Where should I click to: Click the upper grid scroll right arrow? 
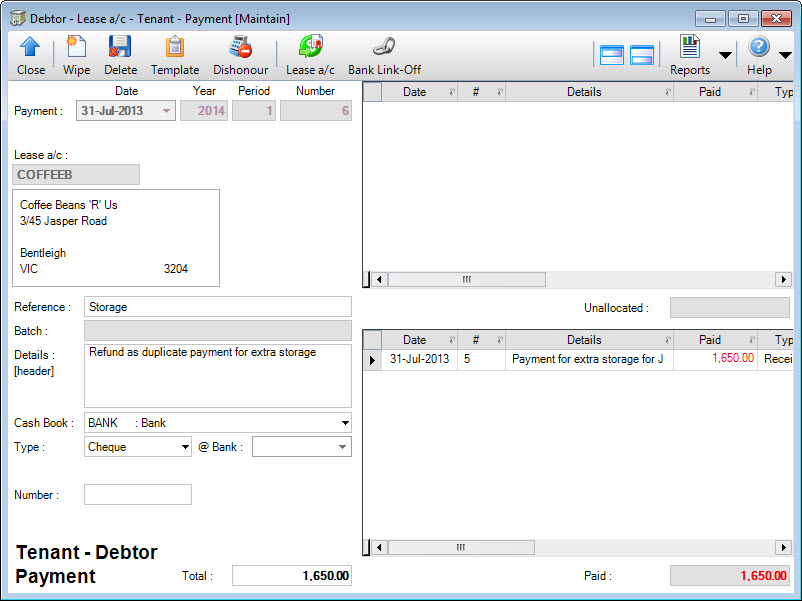783,279
